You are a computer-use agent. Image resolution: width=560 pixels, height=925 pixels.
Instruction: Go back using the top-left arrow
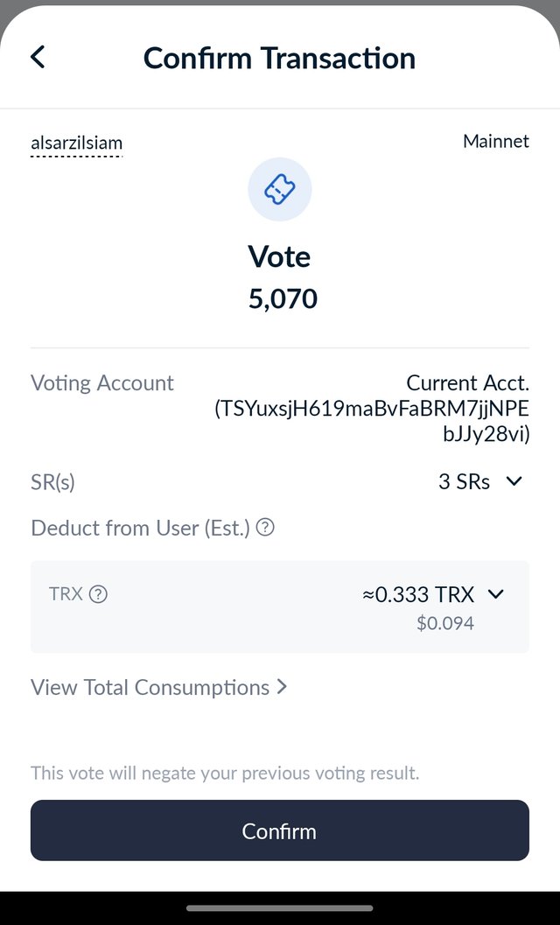tap(38, 57)
